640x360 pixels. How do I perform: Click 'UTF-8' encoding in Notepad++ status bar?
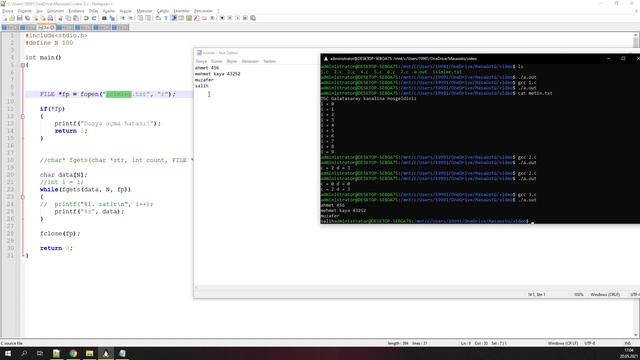(590, 343)
